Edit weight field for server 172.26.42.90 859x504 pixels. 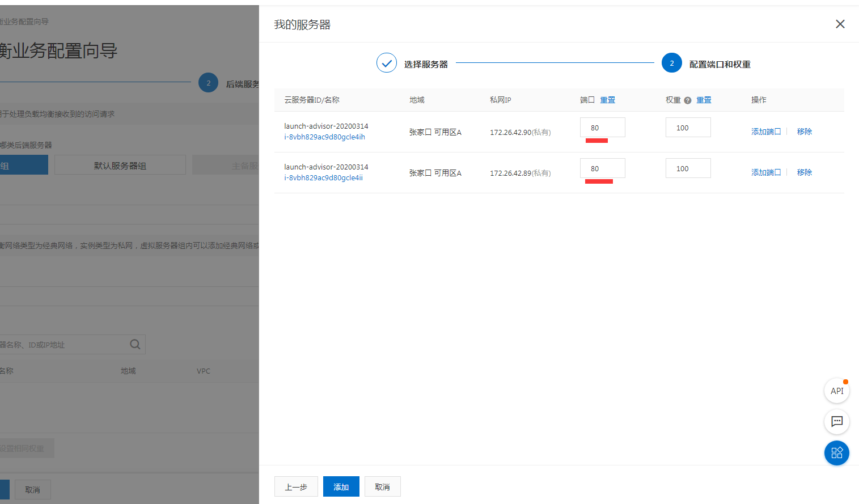click(x=688, y=128)
